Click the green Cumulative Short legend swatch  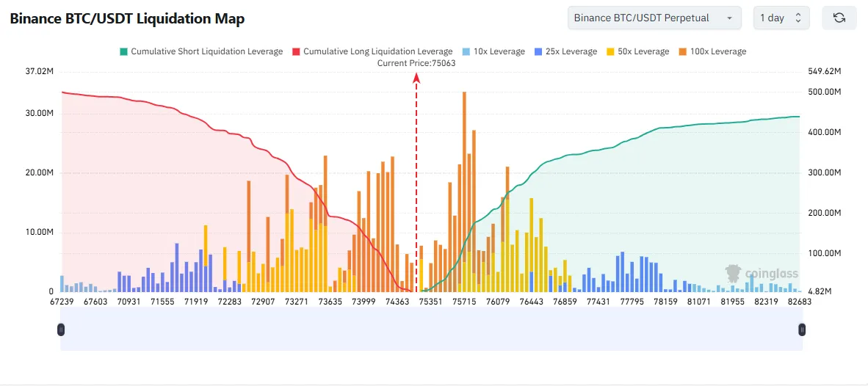pos(124,51)
